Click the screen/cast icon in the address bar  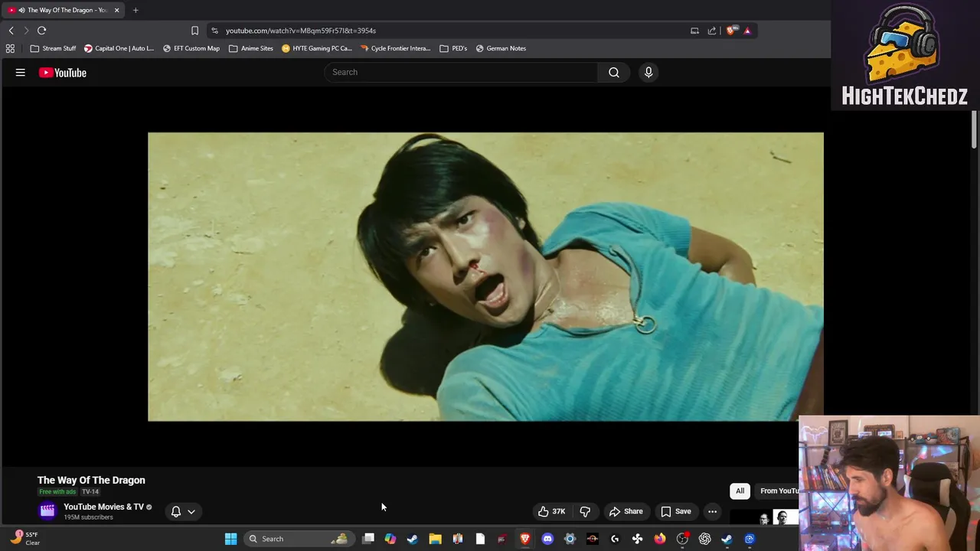point(694,31)
